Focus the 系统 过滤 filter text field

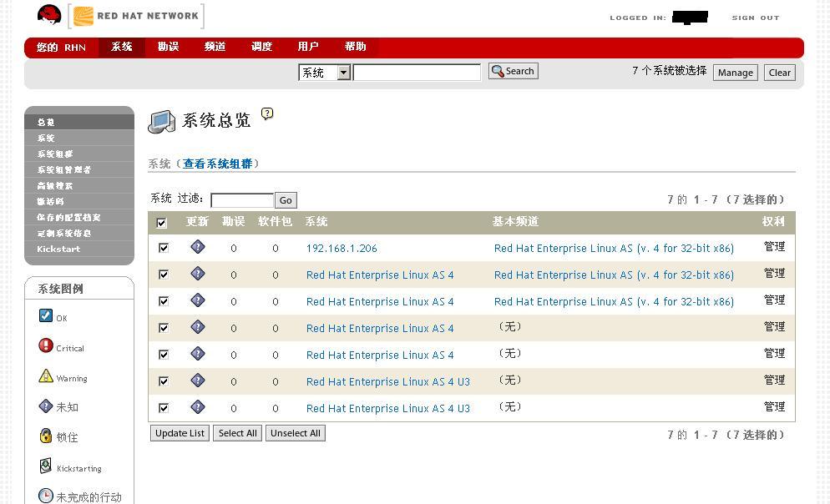pos(242,200)
